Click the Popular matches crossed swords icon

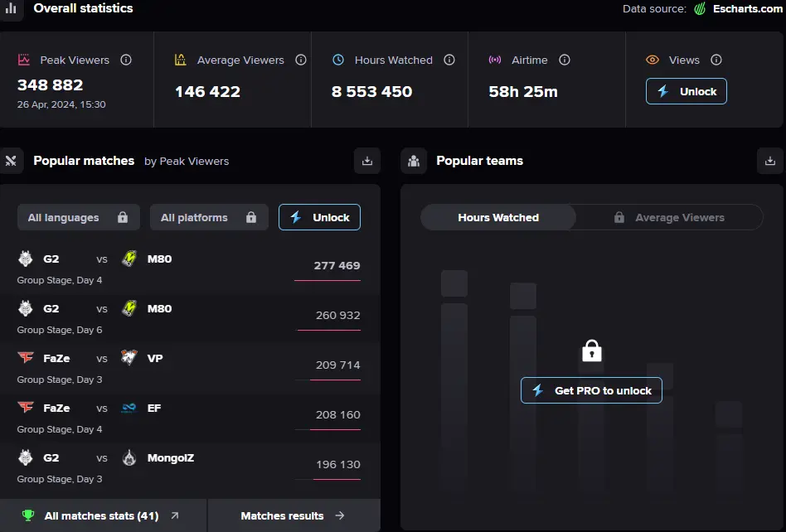click(x=11, y=161)
